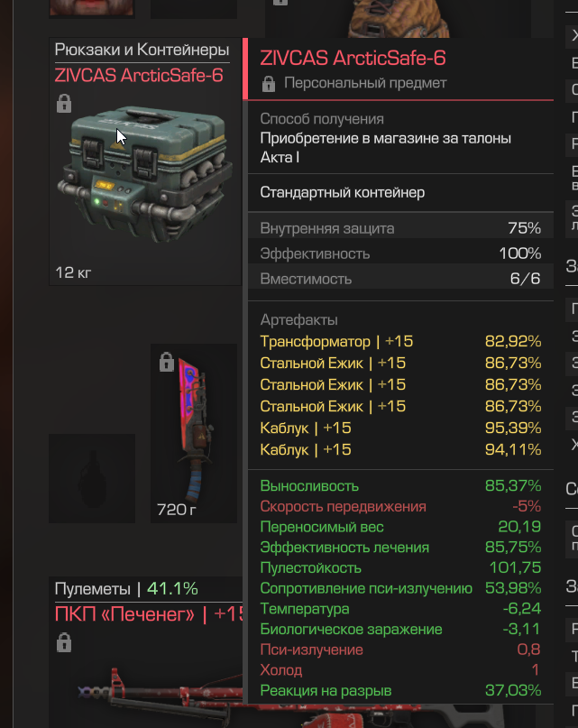Click the Пулеметы 41.1% category header
This screenshot has width=578, height=728.
(126, 589)
